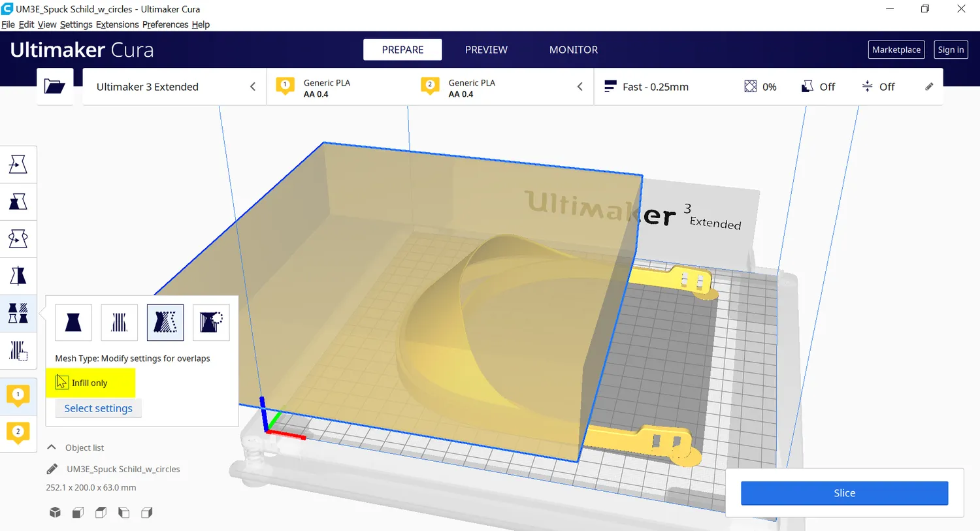Set mesh type Don't support overlaps
This screenshot has height=531, width=980.
tap(211, 323)
